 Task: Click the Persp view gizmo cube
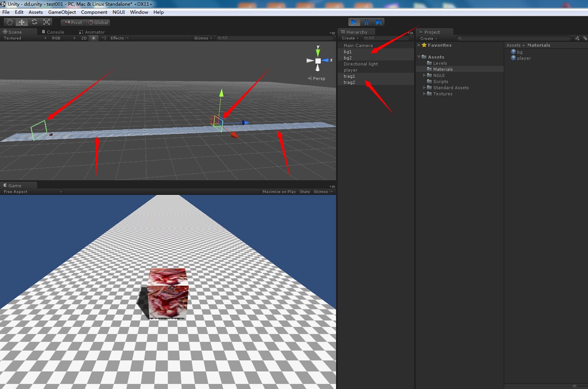click(318, 60)
